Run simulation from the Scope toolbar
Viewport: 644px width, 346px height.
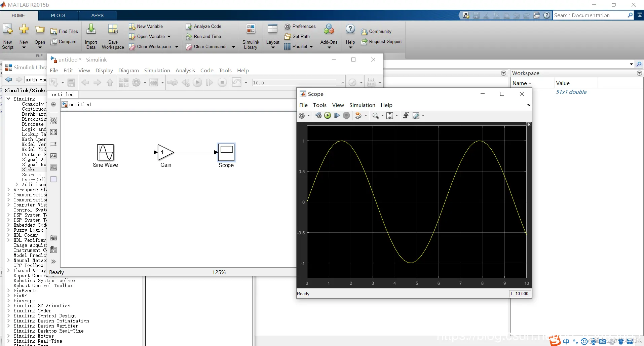pos(328,116)
